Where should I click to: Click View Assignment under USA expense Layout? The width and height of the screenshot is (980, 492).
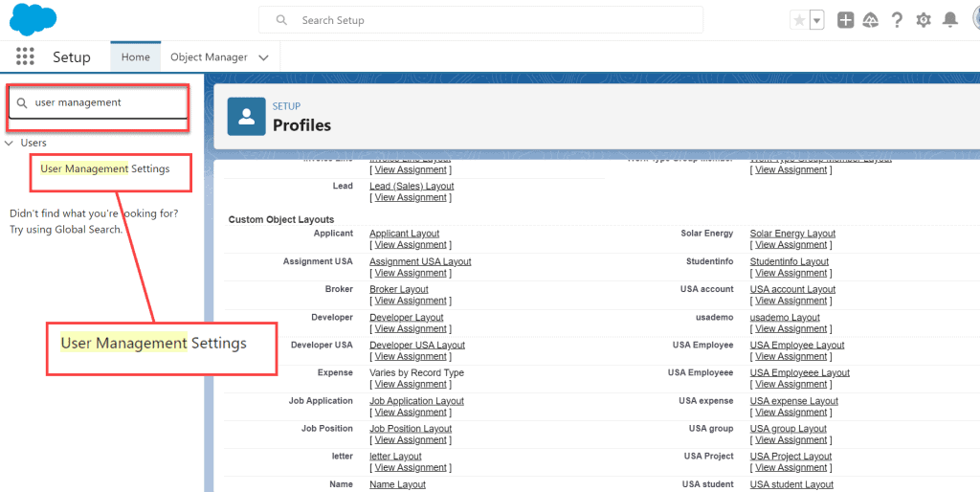[x=791, y=413]
